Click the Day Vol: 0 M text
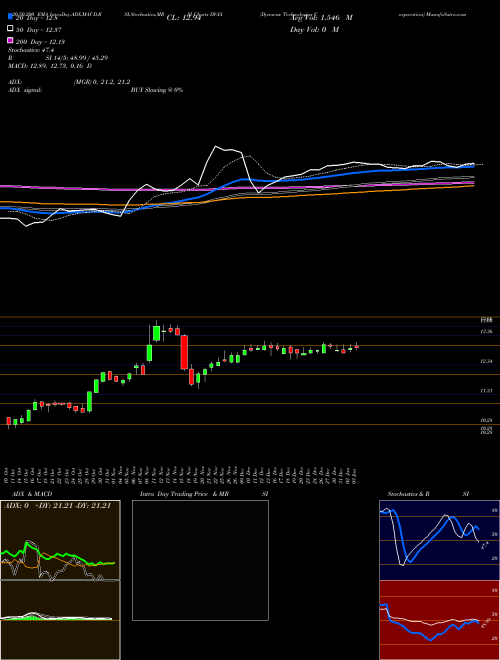The image size is (500, 660). pyautogui.click(x=314, y=29)
